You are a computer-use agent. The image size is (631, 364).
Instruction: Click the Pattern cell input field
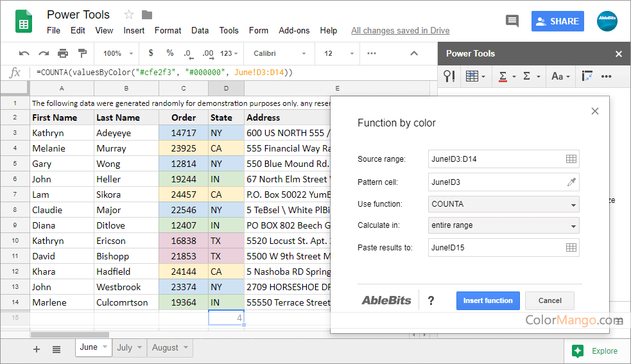tap(503, 182)
